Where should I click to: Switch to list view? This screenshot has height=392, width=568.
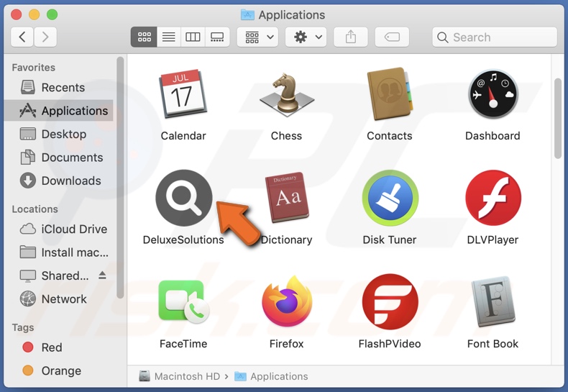click(168, 37)
